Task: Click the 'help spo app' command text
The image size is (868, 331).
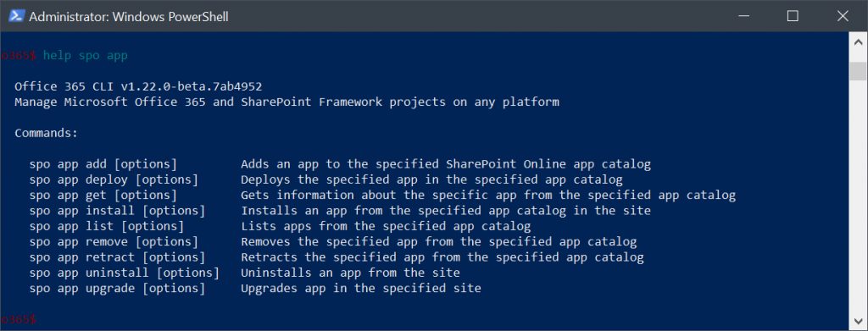Action: coord(86,56)
